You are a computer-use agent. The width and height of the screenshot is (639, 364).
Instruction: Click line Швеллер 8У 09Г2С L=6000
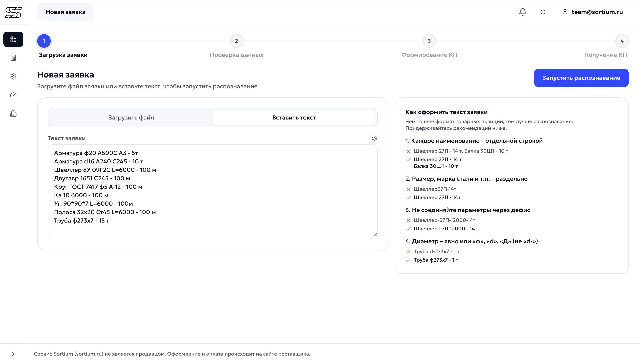click(x=105, y=170)
